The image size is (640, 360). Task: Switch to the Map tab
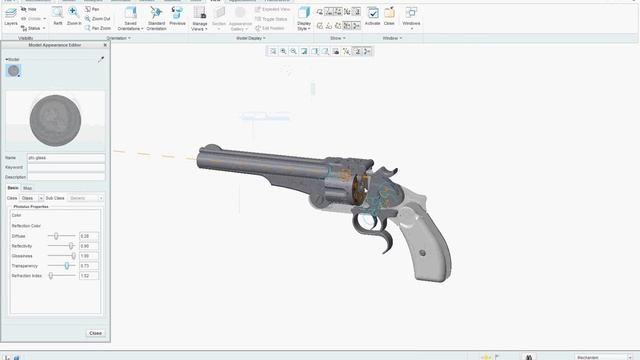tap(27, 188)
